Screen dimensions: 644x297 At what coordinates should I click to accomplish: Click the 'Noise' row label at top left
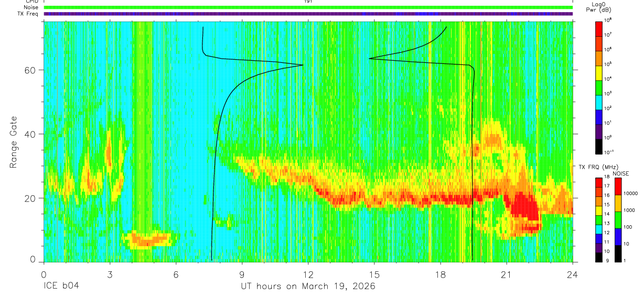click(31, 7)
